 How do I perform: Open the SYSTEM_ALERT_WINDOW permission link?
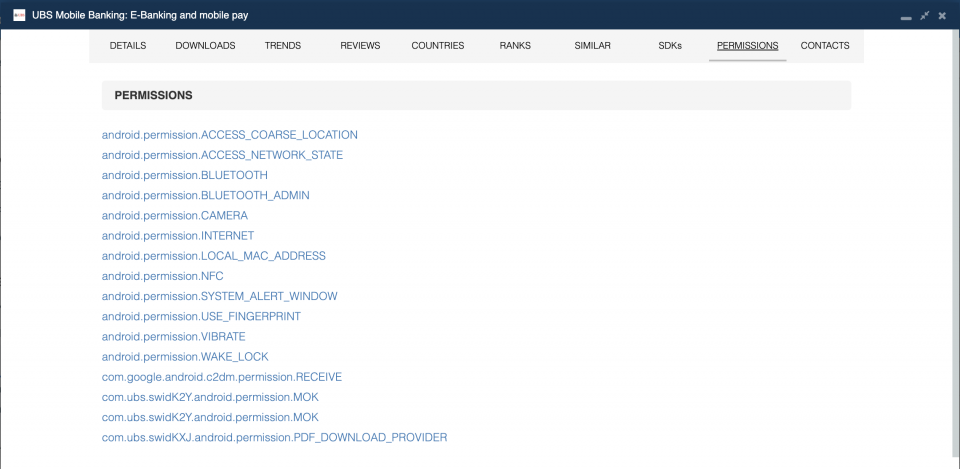(x=219, y=296)
